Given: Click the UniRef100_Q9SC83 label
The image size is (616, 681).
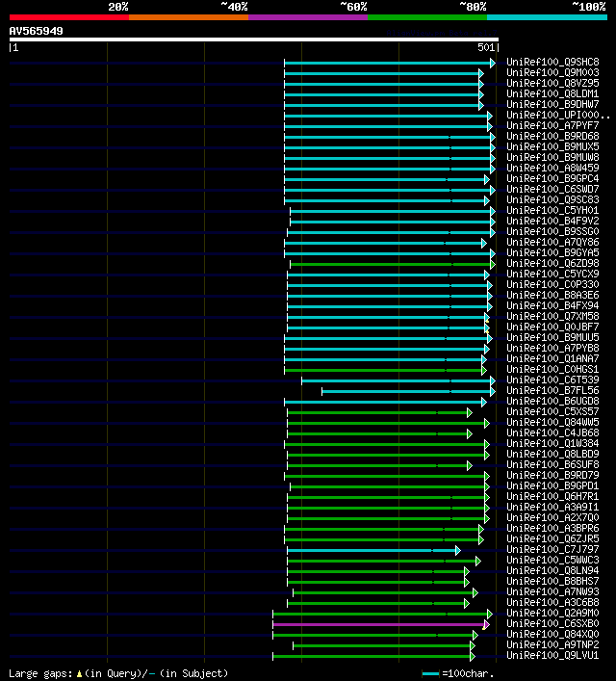Looking at the screenshot, I should 552,199.
